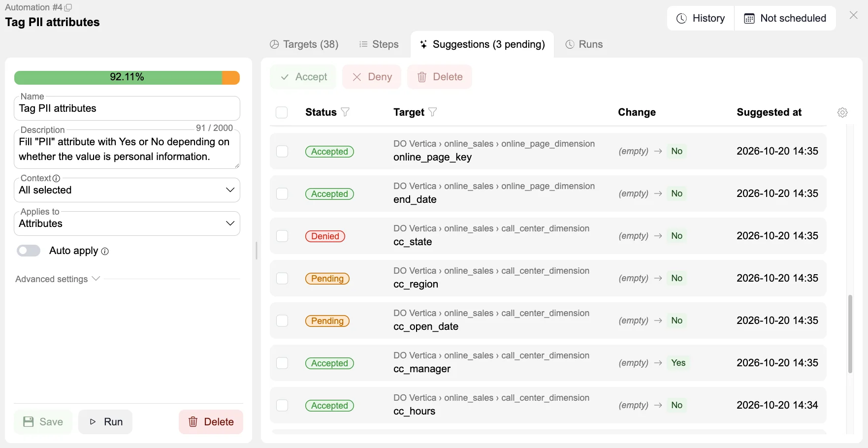Viewport: 868px width, 448px height.
Task: Select the cc_region row checkbox
Action: tap(282, 278)
